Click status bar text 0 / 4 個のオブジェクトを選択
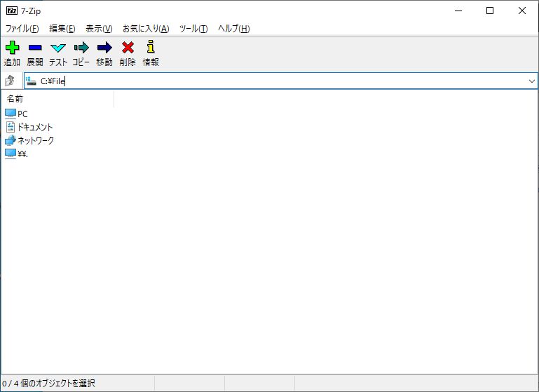This screenshot has width=539, height=392. 48,383
